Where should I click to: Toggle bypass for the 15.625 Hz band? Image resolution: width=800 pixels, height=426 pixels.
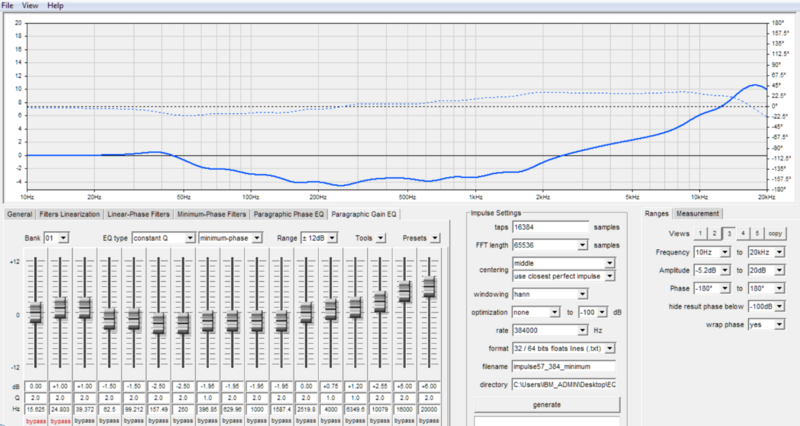pyautogui.click(x=36, y=420)
